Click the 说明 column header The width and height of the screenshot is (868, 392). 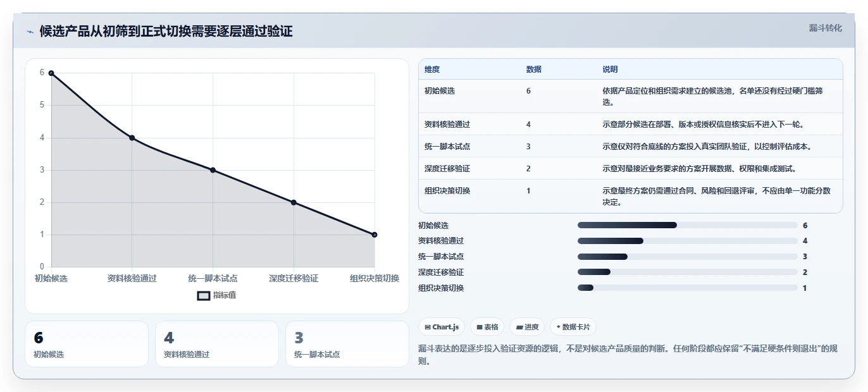[610, 70]
